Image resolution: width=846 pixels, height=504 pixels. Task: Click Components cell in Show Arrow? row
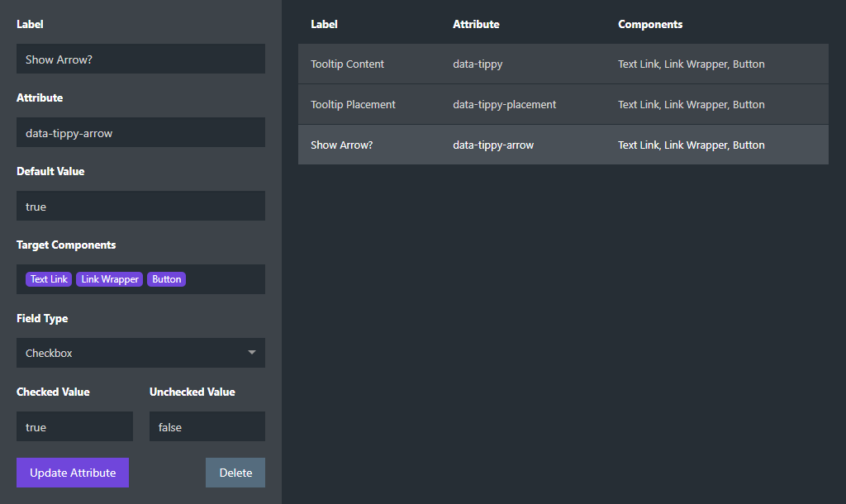click(692, 145)
